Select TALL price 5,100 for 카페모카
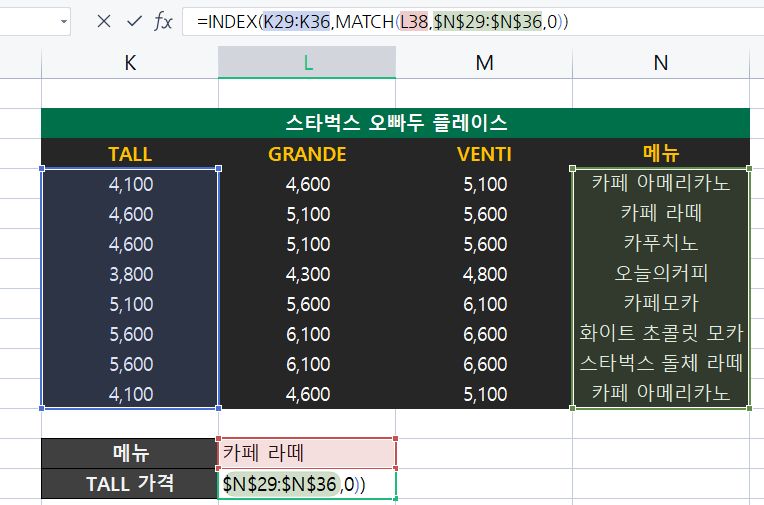 coord(130,304)
